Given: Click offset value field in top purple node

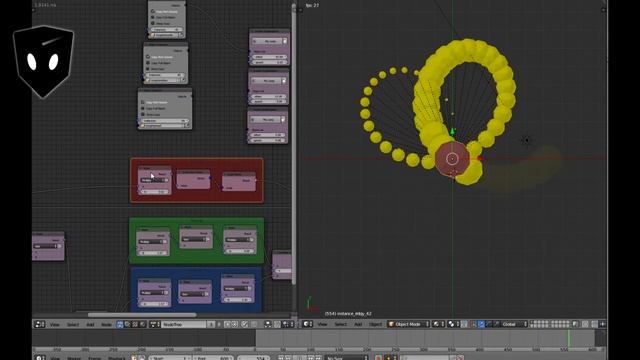Looking at the screenshot, I should [x=269, y=57].
